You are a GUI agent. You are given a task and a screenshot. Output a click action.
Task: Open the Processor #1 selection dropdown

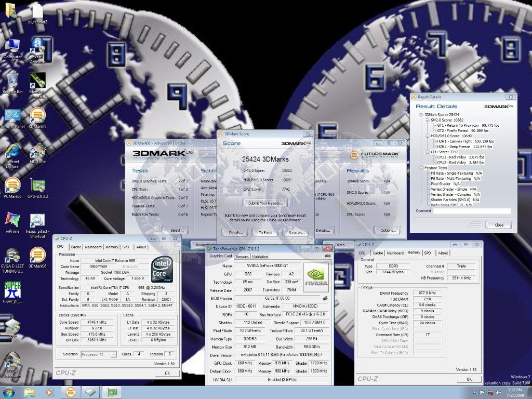tap(99, 354)
